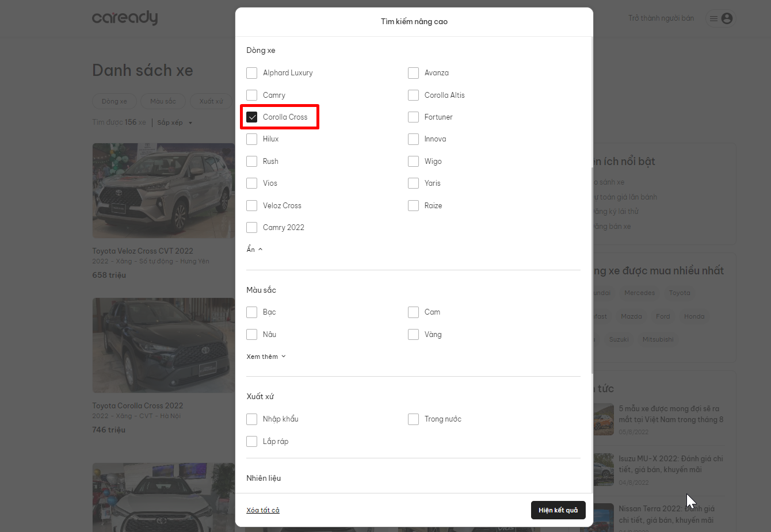Select the Fortuner checkbox
Image resolution: width=771 pixels, height=532 pixels.
[413, 117]
